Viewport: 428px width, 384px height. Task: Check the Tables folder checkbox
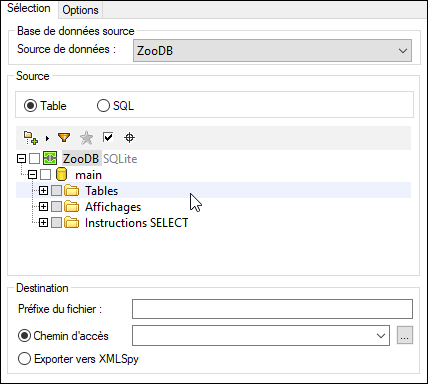coord(56,191)
